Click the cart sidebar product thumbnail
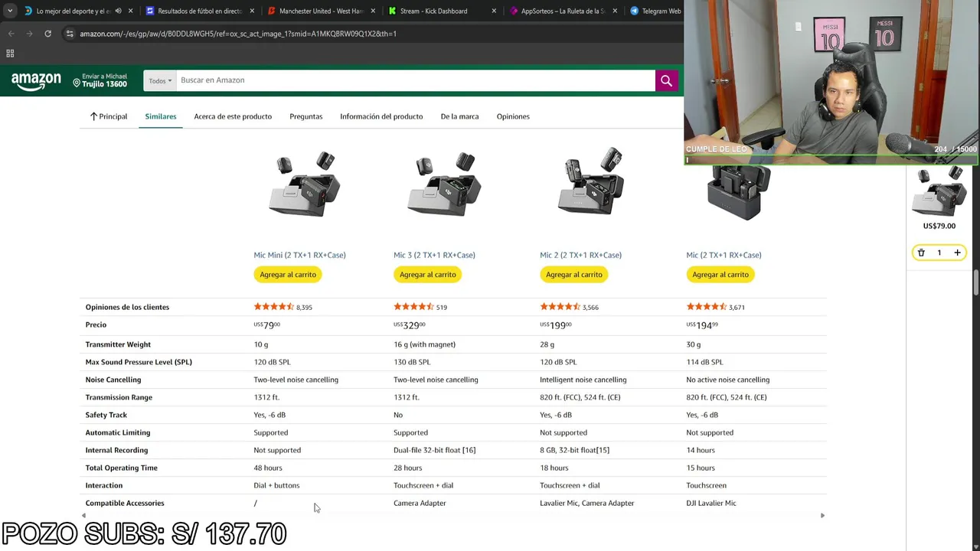 939,191
